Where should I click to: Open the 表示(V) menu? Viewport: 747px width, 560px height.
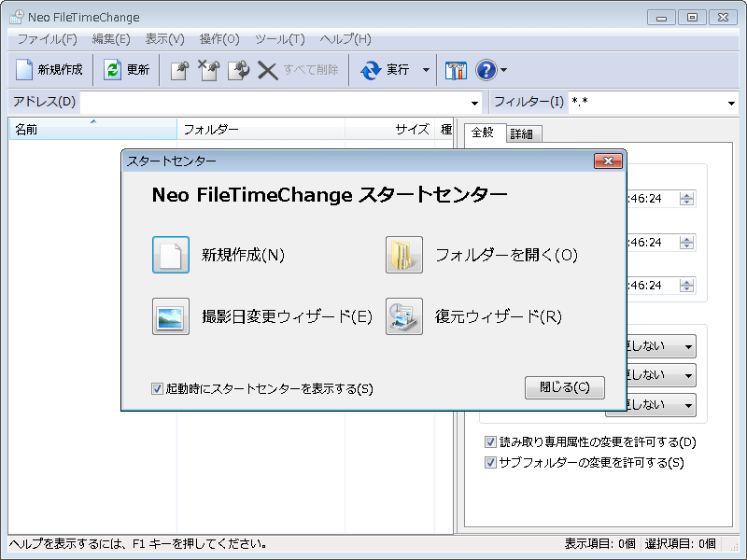coord(165,39)
